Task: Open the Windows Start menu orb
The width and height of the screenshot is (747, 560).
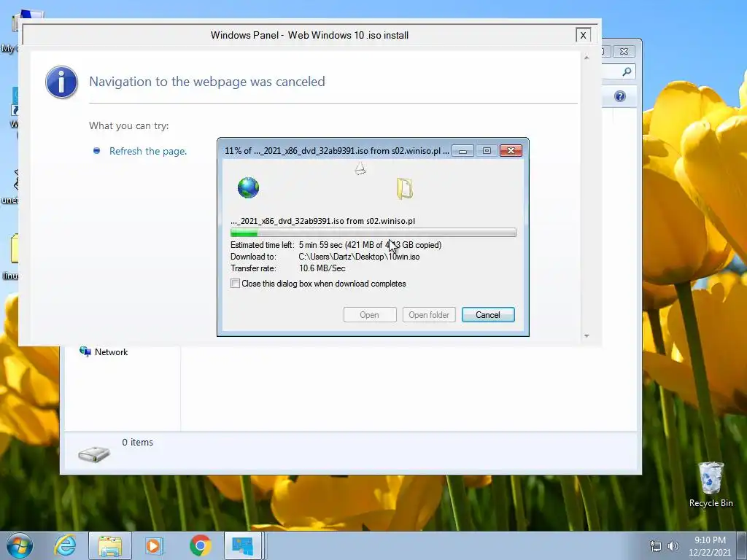Action: point(20,545)
